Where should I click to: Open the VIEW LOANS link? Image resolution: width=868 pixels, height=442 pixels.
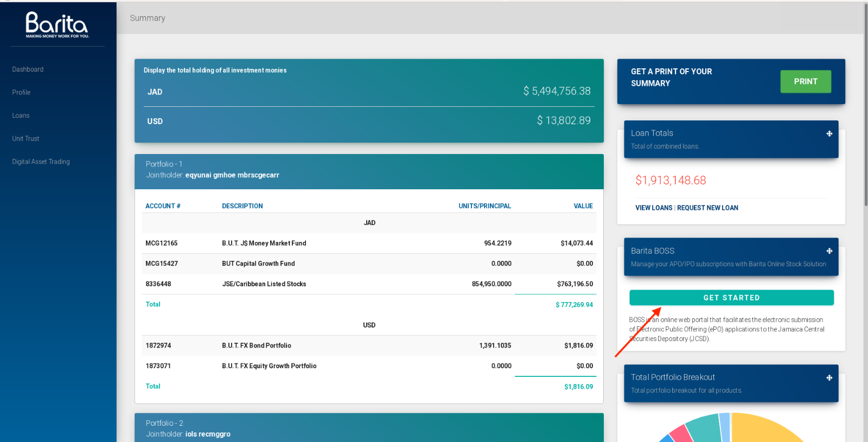click(654, 208)
